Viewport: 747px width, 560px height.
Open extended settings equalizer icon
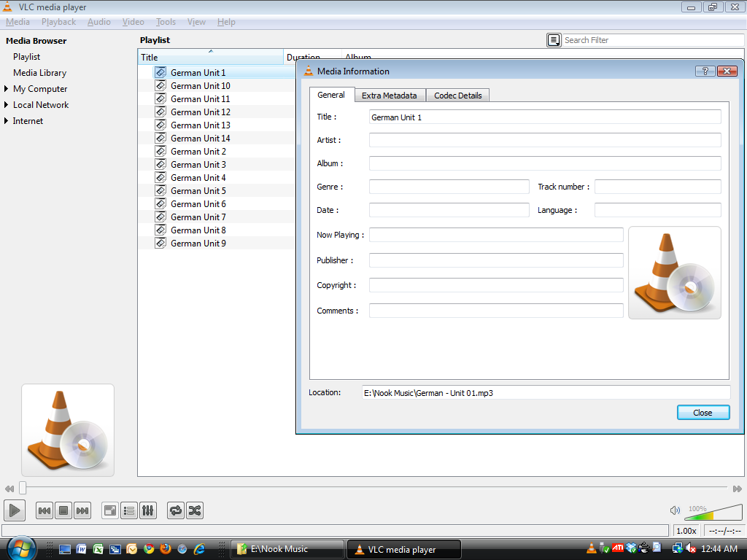tap(148, 510)
